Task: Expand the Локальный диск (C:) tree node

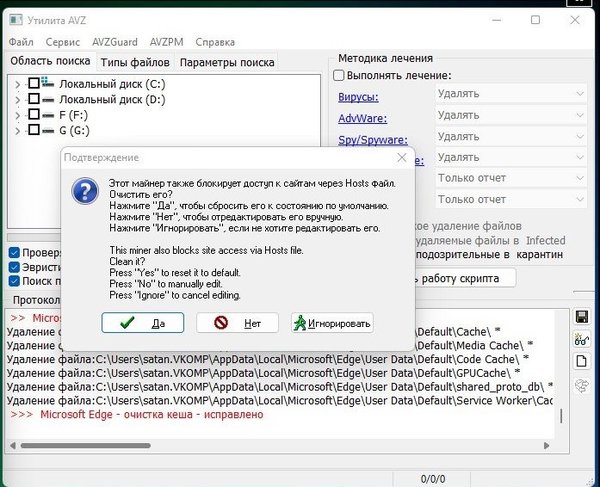Action: (x=18, y=84)
